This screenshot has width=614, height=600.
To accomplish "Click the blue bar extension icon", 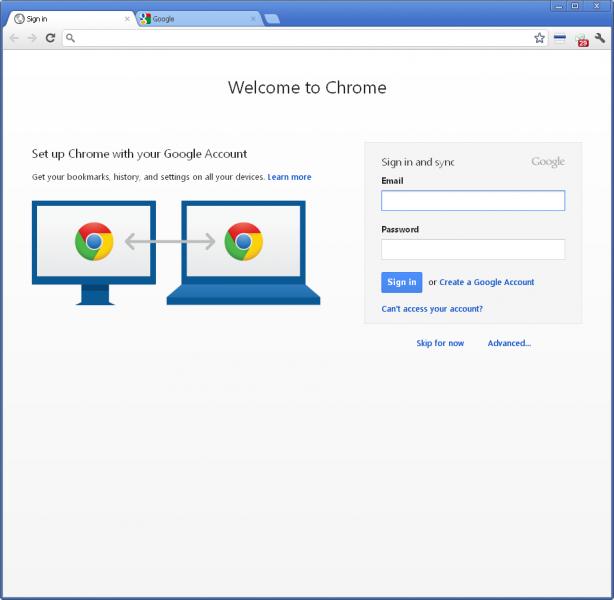I will (560, 38).
